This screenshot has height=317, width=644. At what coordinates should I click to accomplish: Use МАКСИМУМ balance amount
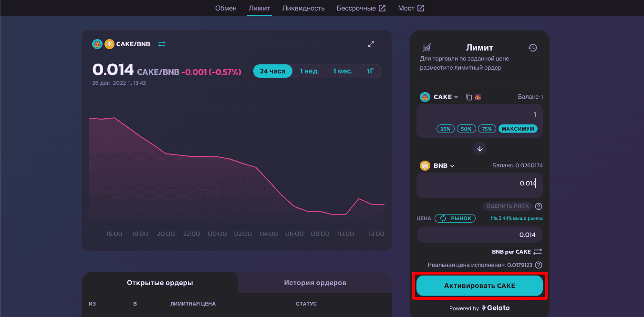[x=518, y=129]
